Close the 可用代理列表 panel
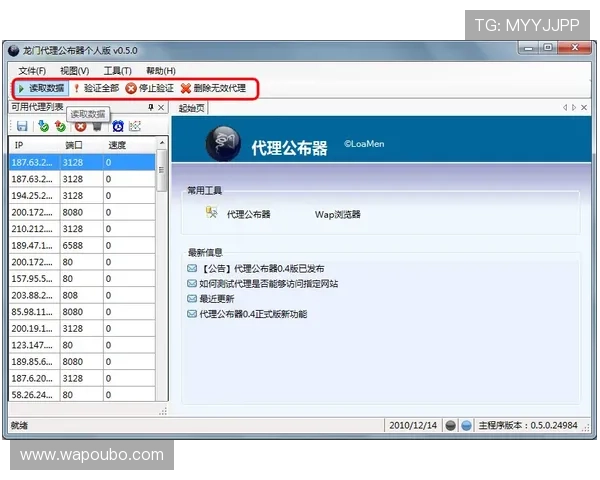The image size is (600, 480). [161, 108]
